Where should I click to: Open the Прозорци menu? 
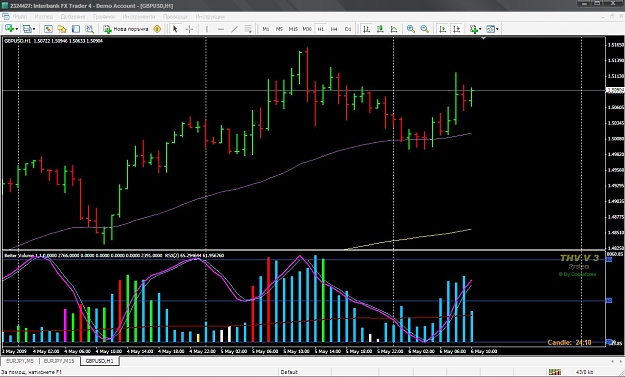[x=175, y=17]
